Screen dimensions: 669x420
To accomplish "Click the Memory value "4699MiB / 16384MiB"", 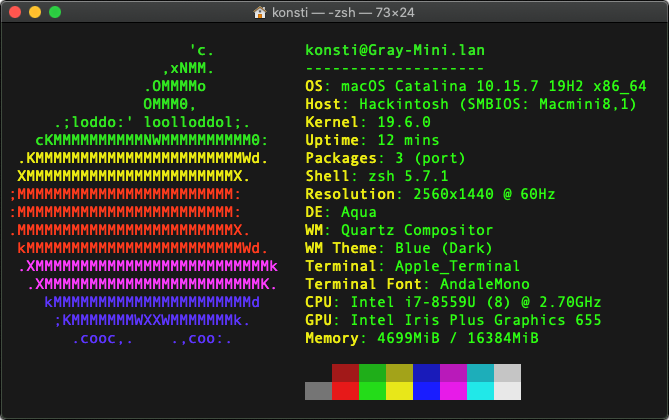I will point(458,338).
